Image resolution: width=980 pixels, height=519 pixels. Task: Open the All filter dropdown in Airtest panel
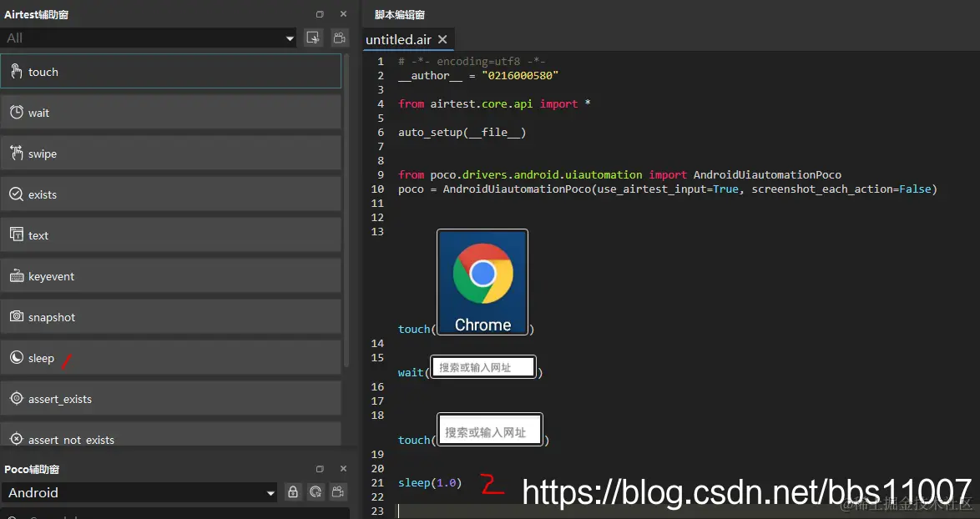click(149, 38)
